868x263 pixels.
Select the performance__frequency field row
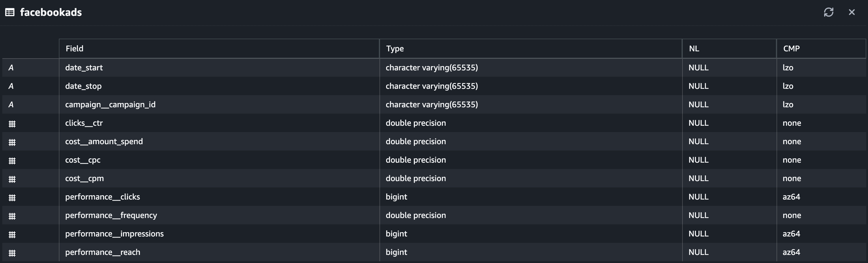pyautogui.click(x=434, y=215)
